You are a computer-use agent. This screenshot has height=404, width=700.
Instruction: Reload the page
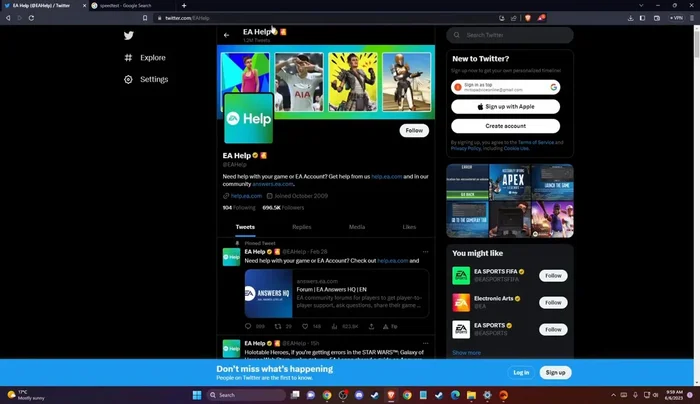click(31, 18)
